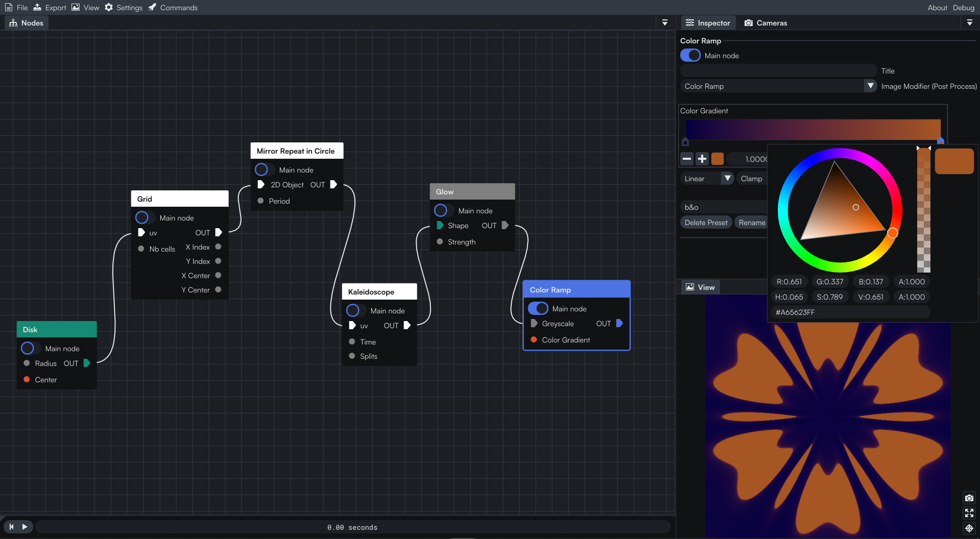The width and height of the screenshot is (980, 539).
Task: Click the recenter target icon in View
Action: point(969,528)
